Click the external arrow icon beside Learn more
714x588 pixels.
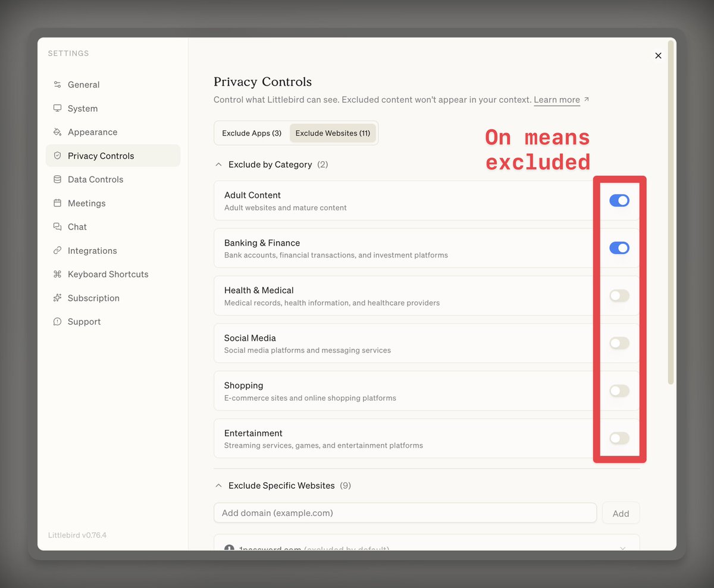click(x=587, y=99)
